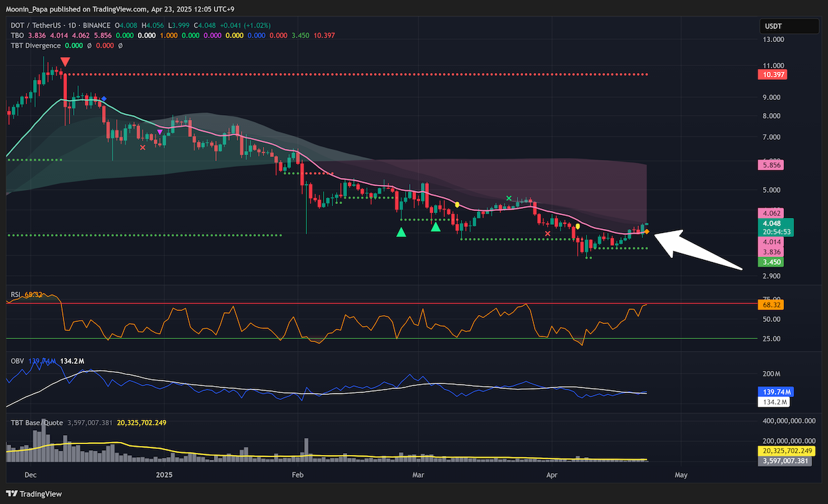Click the yellow dot marker in mid-March

457,205
